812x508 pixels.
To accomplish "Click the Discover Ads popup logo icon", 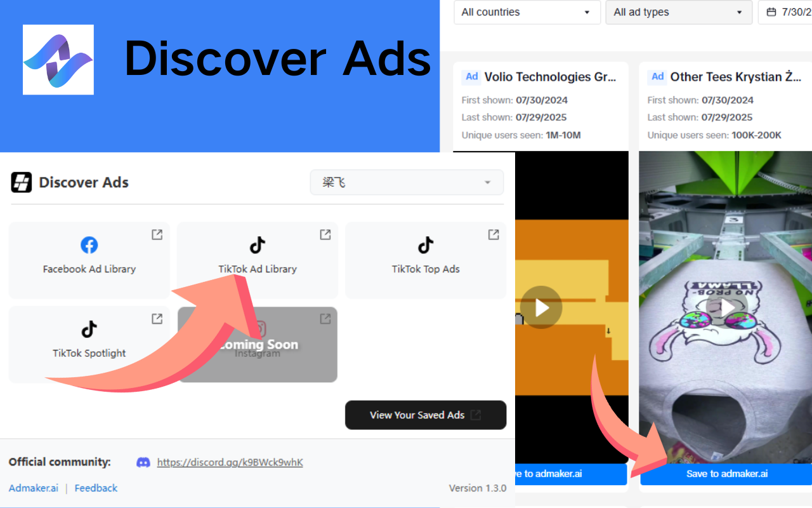I will click(x=22, y=182).
